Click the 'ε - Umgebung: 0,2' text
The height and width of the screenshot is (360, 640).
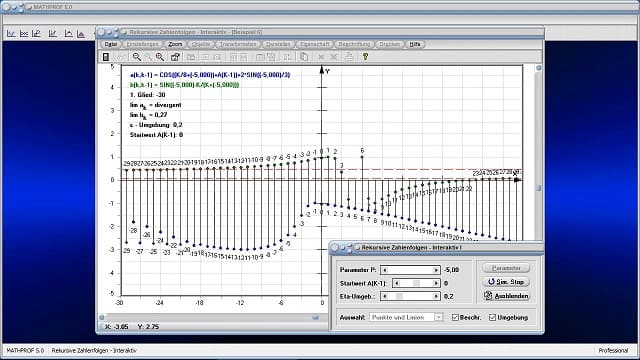pyautogui.click(x=156, y=125)
